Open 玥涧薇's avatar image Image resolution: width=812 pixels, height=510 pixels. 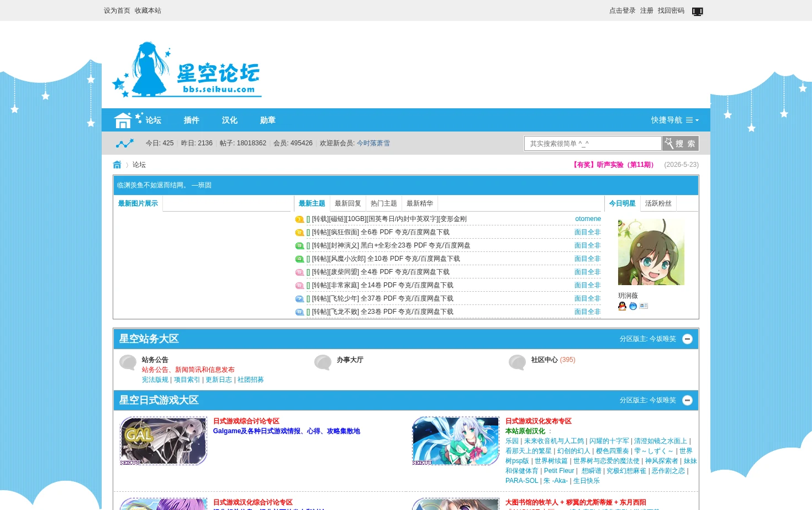651,252
